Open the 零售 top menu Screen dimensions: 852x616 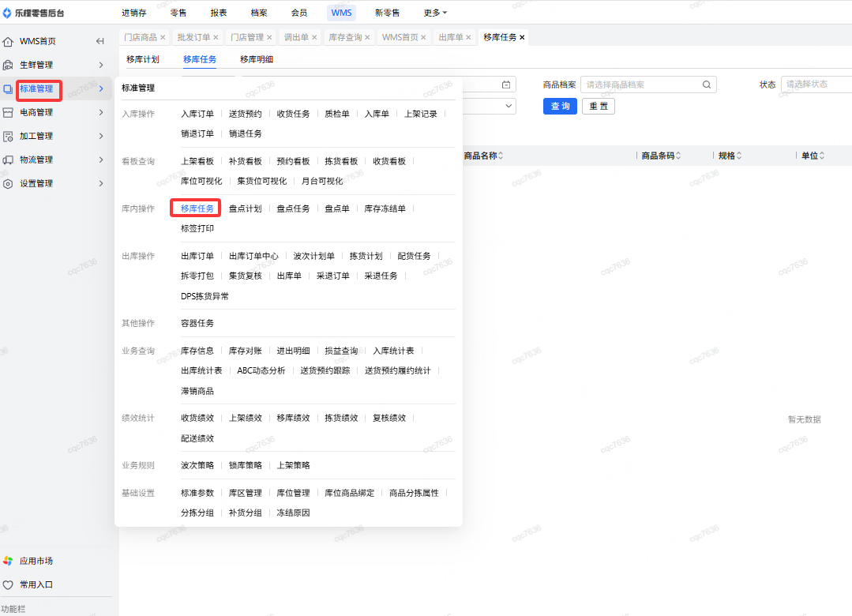178,13
